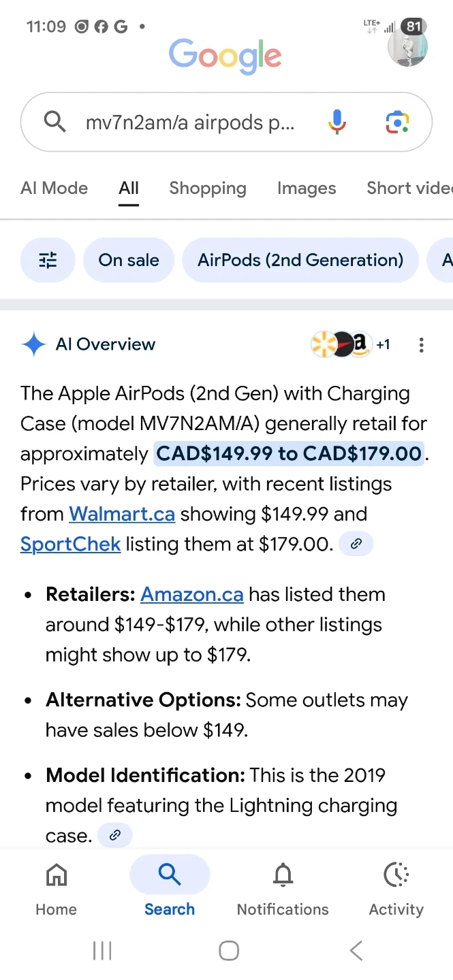Viewport: 453px width, 980px height.
Task: Tap the search magnifier in search box
Action: [54, 122]
